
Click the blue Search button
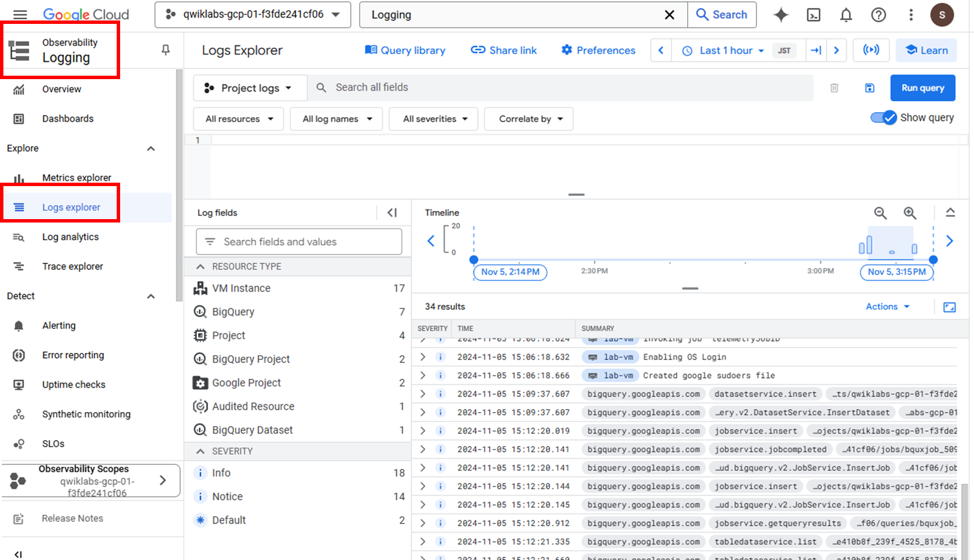coord(722,15)
